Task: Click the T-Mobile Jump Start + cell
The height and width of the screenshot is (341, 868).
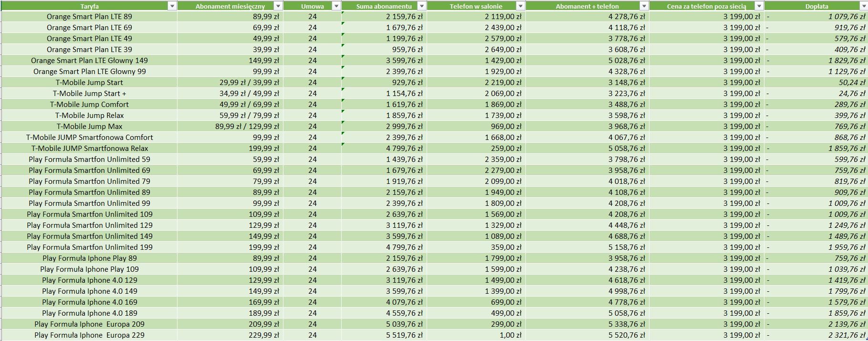Action: tap(89, 93)
